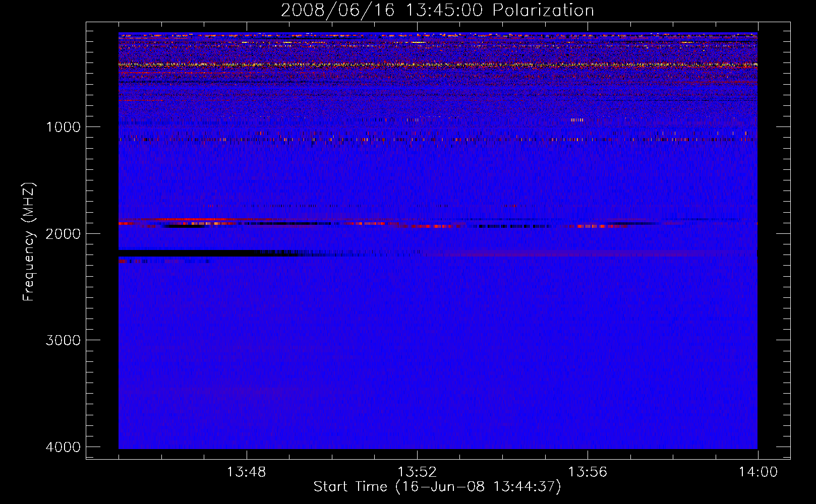Click the plot title "2008/06/16 13:45:00 Polarization"
The image size is (816, 504).
437,10
